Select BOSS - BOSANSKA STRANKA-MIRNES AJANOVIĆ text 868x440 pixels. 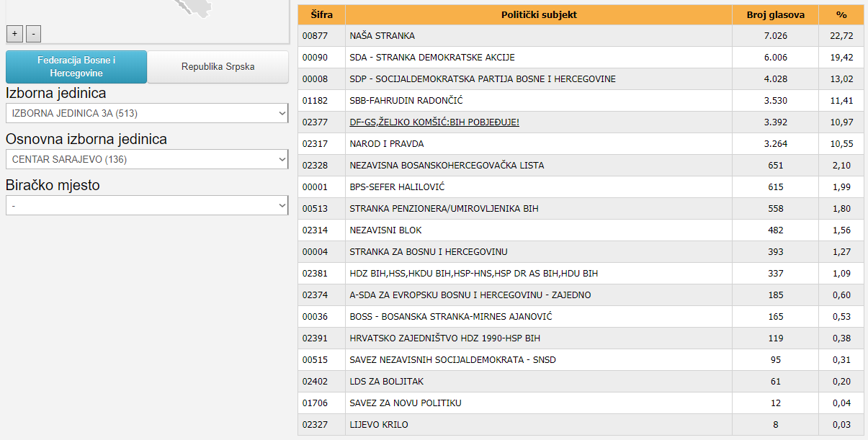[x=451, y=317]
